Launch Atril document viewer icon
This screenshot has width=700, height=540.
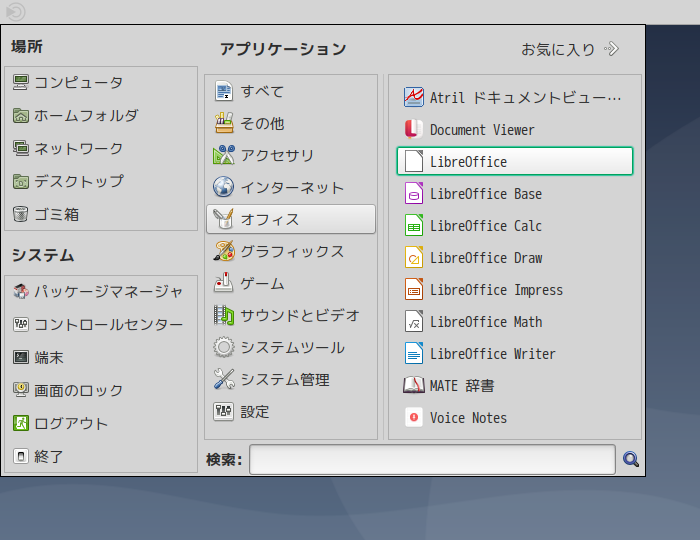point(414,97)
